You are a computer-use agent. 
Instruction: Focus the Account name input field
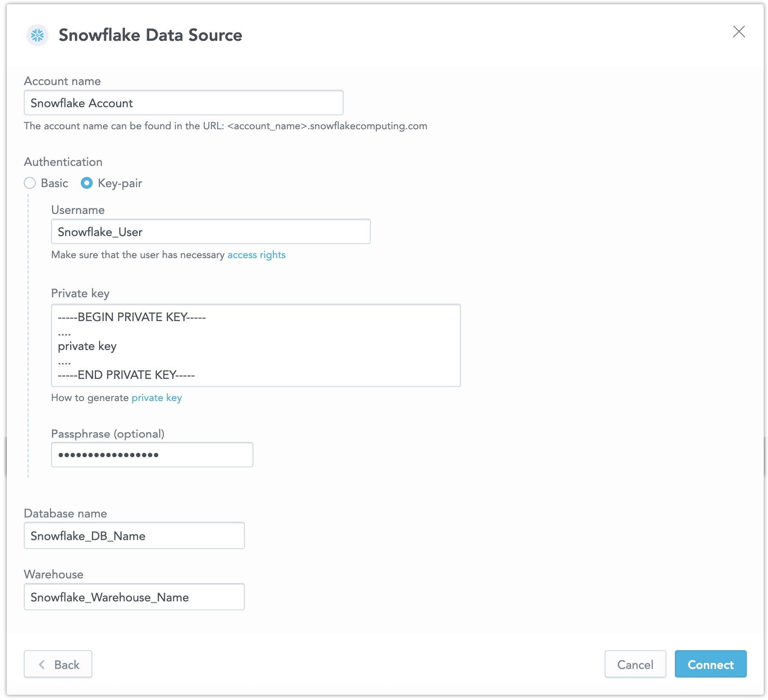pyautogui.click(x=183, y=102)
